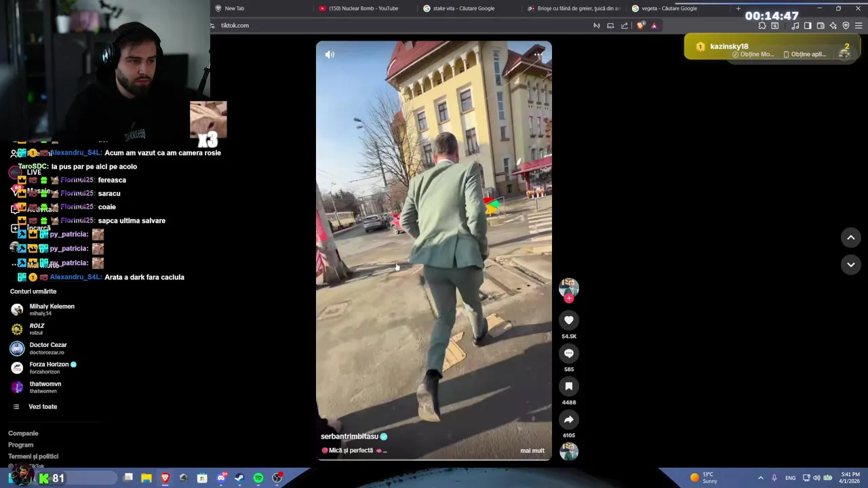Open the media control music note icon

(x=795, y=26)
